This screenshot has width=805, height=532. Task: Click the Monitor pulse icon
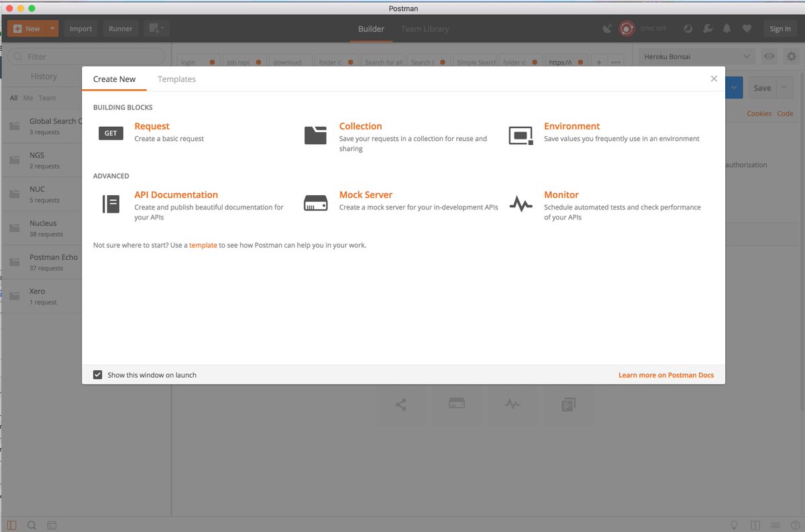[x=521, y=204]
